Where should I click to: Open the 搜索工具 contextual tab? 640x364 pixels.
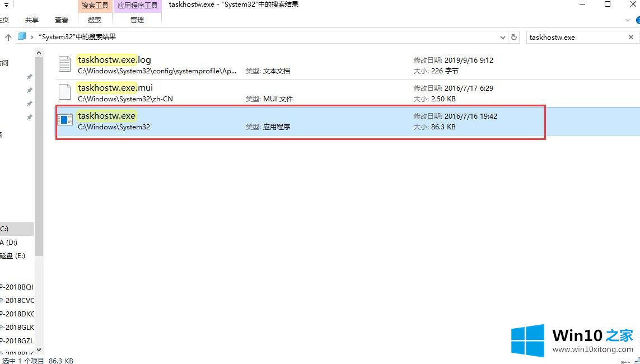[x=95, y=6]
